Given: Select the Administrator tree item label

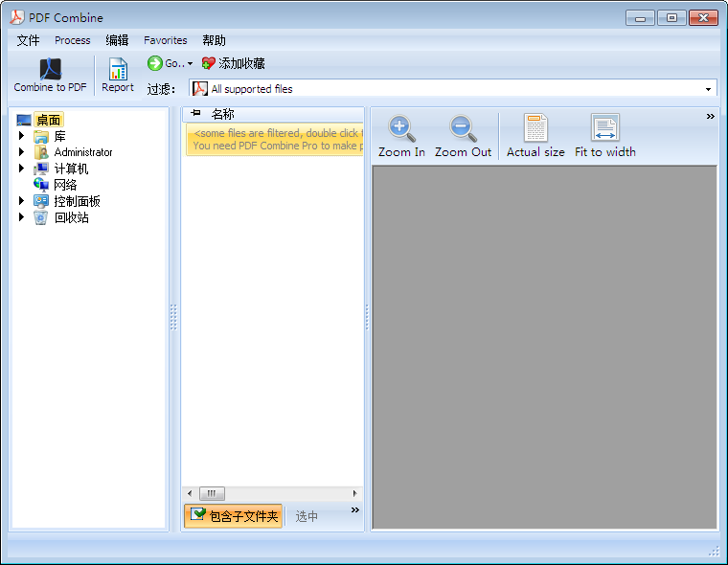Looking at the screenshot, I should (83, 152).
